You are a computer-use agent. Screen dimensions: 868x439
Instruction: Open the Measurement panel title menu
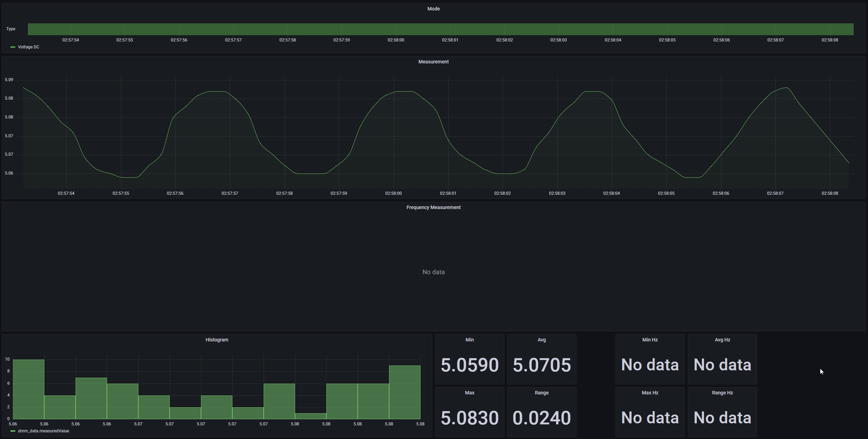[x=433, y=62]
